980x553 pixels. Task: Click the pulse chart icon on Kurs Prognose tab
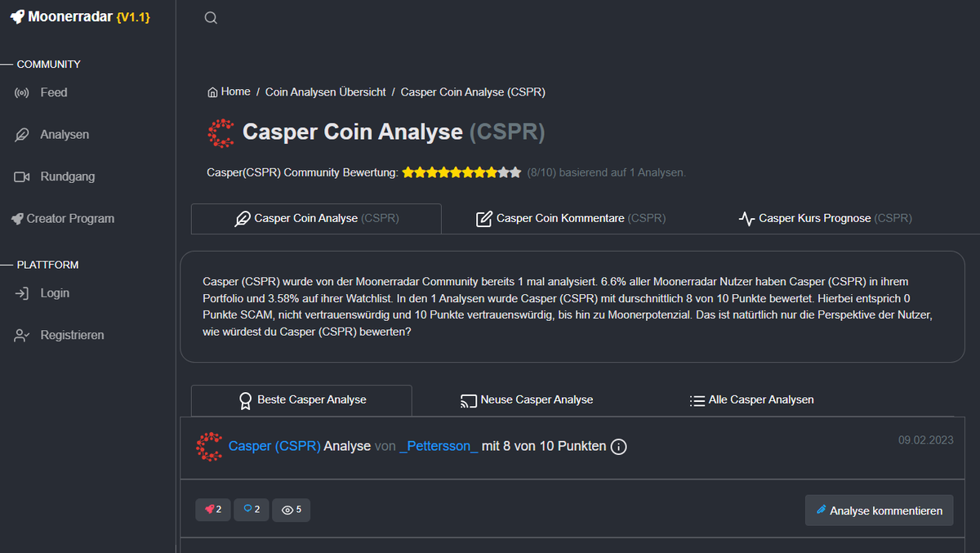point(746,219)
